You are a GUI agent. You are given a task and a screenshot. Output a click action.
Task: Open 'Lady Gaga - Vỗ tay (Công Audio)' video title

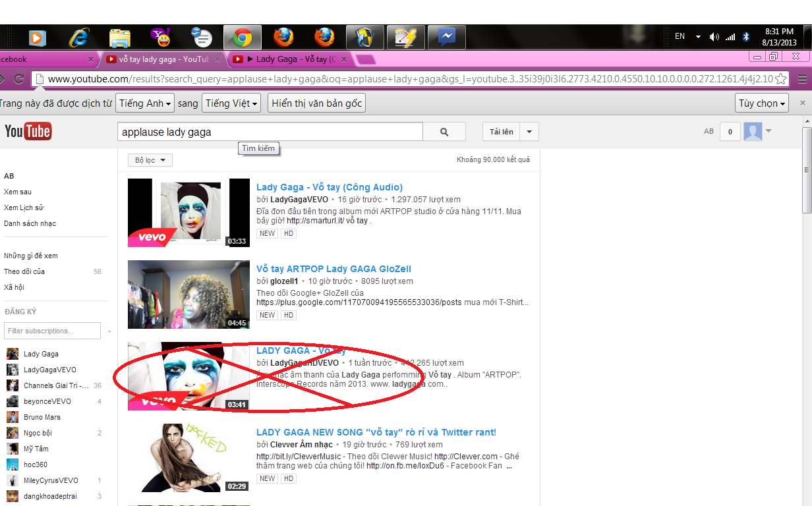click(x=330, y=187)
